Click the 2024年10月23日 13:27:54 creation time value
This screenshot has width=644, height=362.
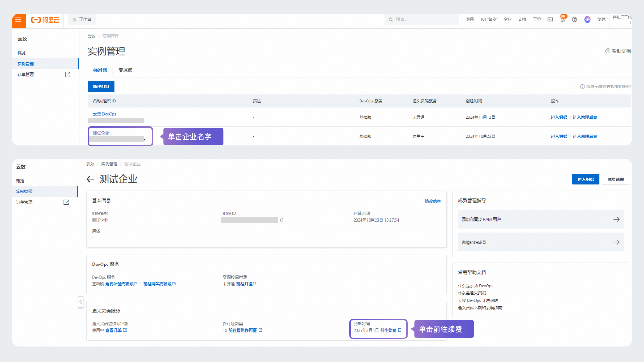tap(376, 220)
